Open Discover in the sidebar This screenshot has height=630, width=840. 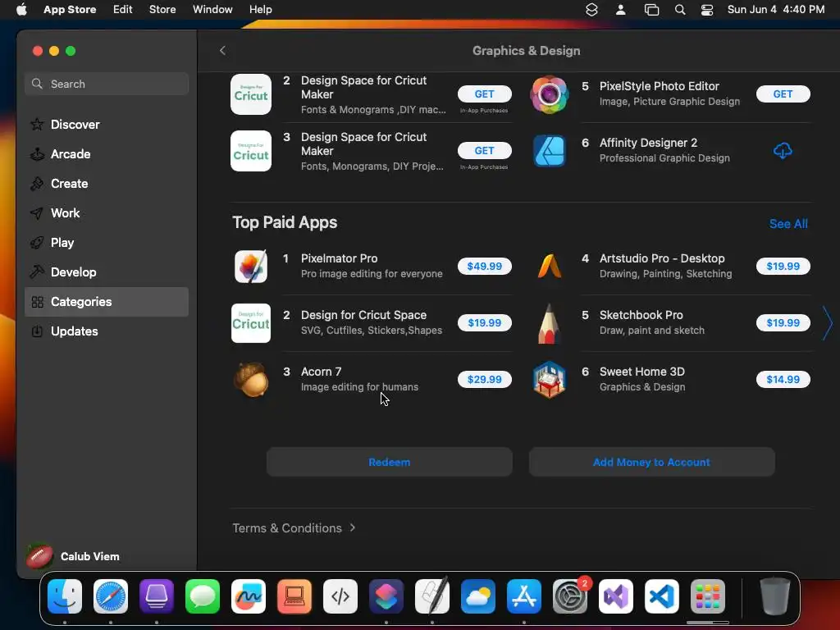107,125
